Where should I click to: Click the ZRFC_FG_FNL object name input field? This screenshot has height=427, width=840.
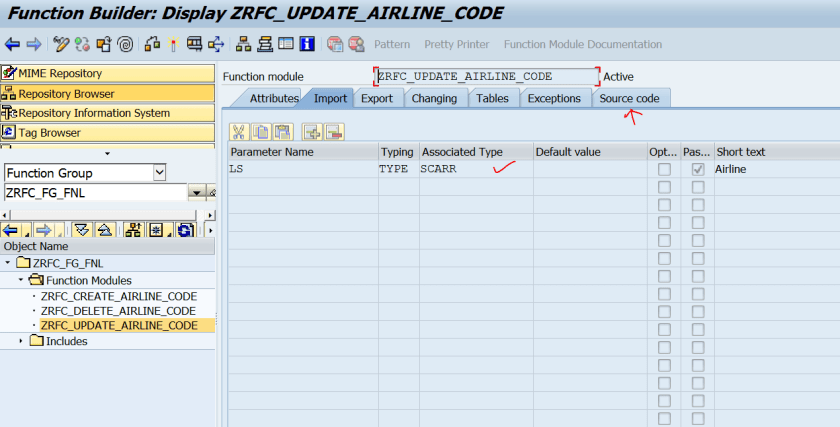click(95, 193)
